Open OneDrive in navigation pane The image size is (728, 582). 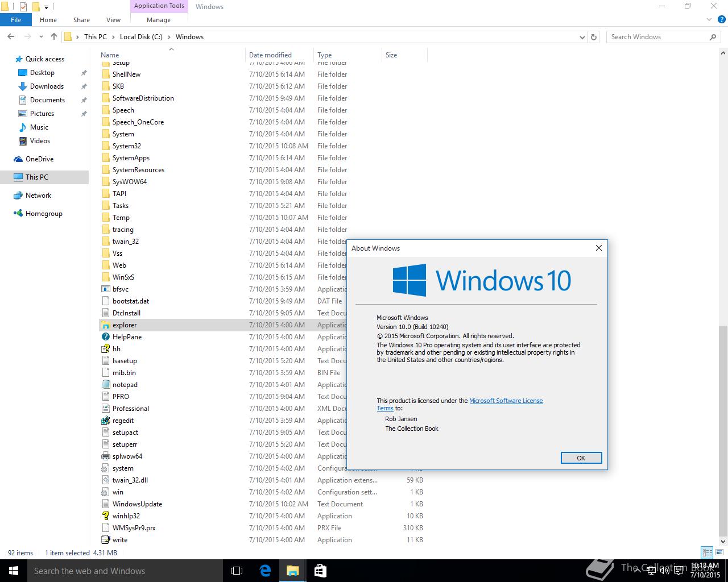[39, 159]
